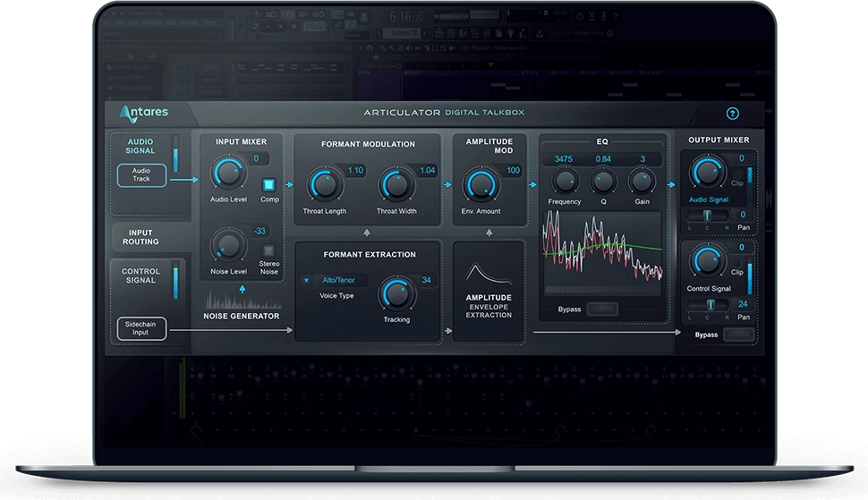Screen dimensions: 868x500
Task: Click the Alto/Tenor voice type field
Action: (x=338, y=281)
